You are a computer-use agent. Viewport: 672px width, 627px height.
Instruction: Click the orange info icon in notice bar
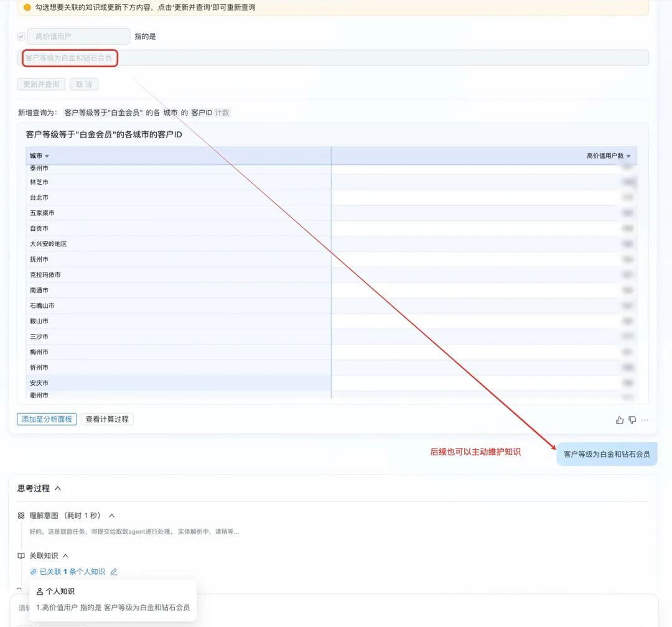point(27,7)
